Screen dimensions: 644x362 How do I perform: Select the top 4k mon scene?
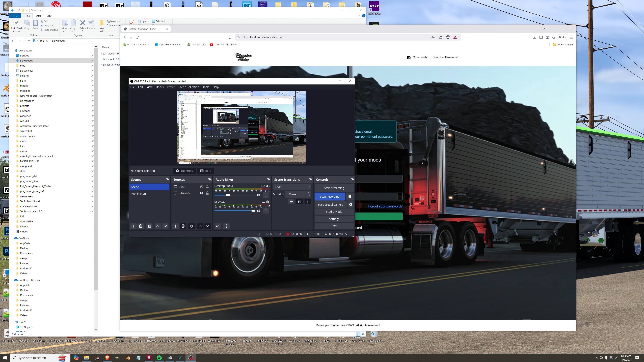(139, 193)
